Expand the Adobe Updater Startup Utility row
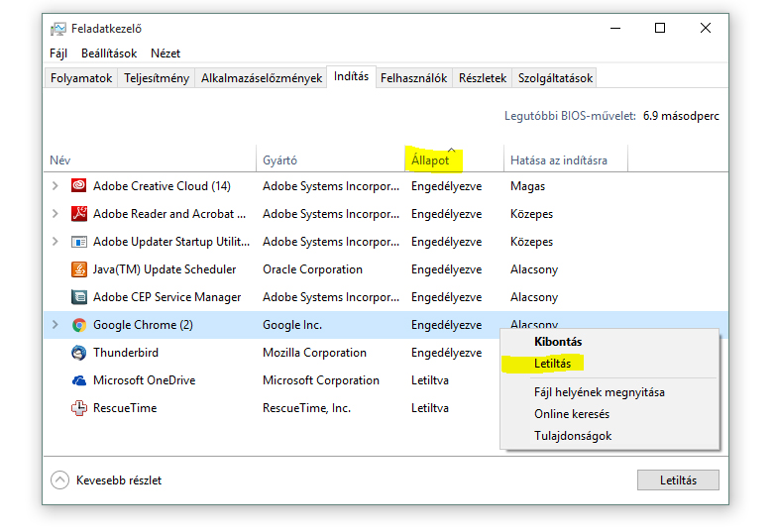The height and width of the screenshot is (532, 775). pyautogui.click(x=55, y=242)
